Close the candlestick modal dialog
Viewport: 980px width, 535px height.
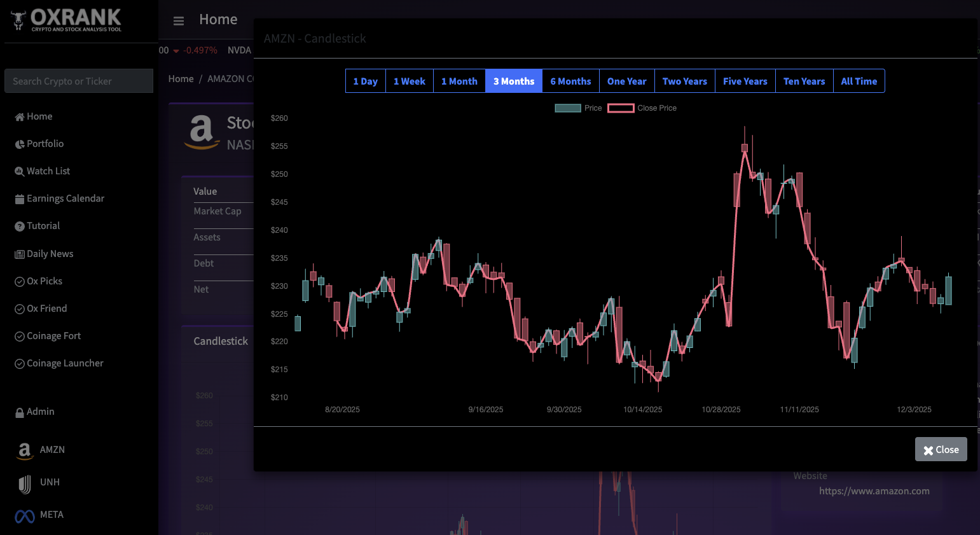[941, 450]
